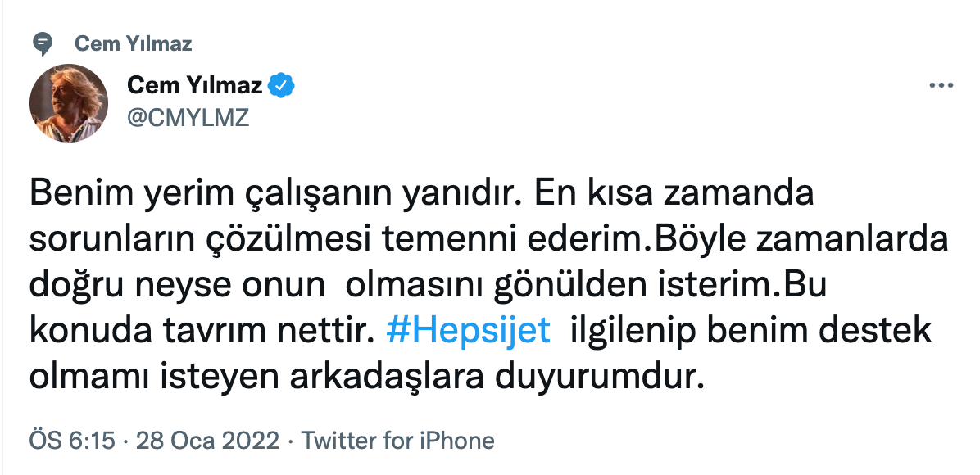Select the @CMYLMZ username handle
This screenshot has height=475, width=980.
188,115
